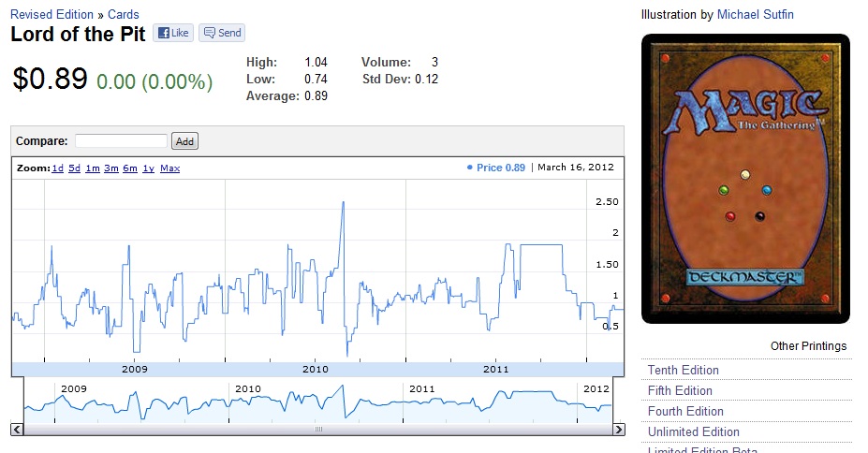Set chart zoom to 1d
This screenshot has width=868, height=453.
(57, 168)
